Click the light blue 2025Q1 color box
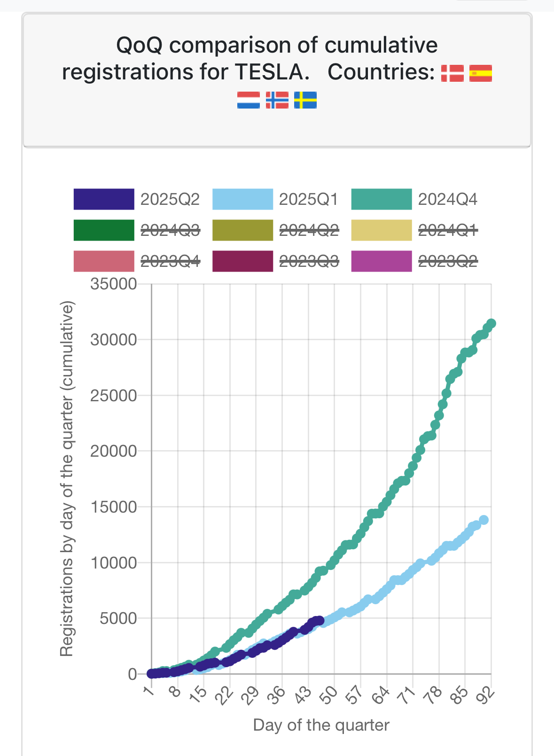This screenshot has height=756, width=554. (x=242, y=199)
